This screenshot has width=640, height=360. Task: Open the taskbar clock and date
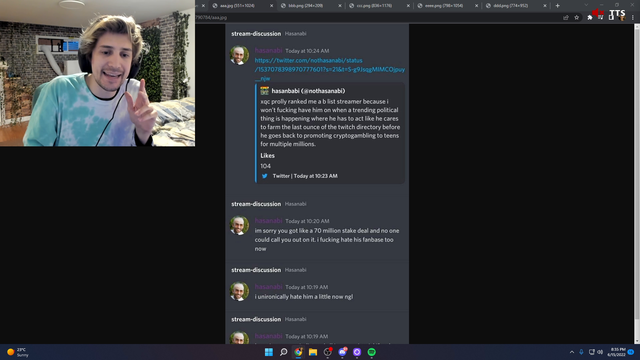pyautogui.click(x=617, y=352)
